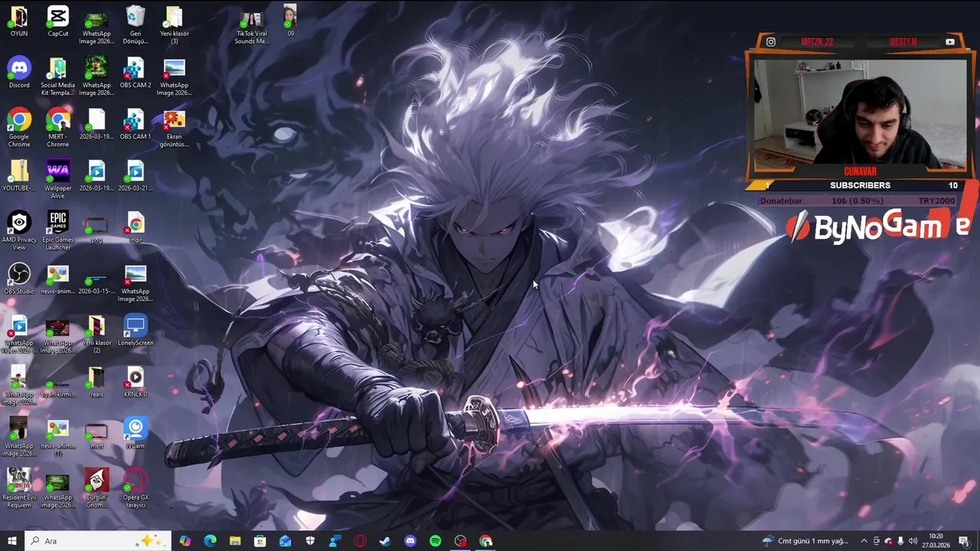The height and width of the screenshot is (551, 980).
Task: Open Copilot from the taskbar
Action: click(185, 541)
